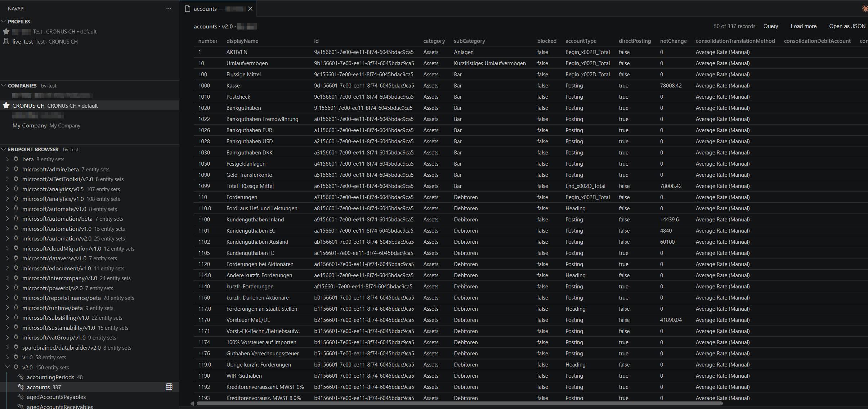Click the live-test profile icon
The width and height of the screenshot is (868, 409).
pos(6,41)
